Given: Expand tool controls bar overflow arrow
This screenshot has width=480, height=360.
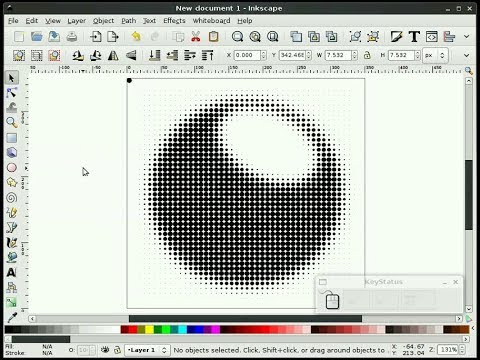Looking at the screenshot, I should click(x=467, y=55).
